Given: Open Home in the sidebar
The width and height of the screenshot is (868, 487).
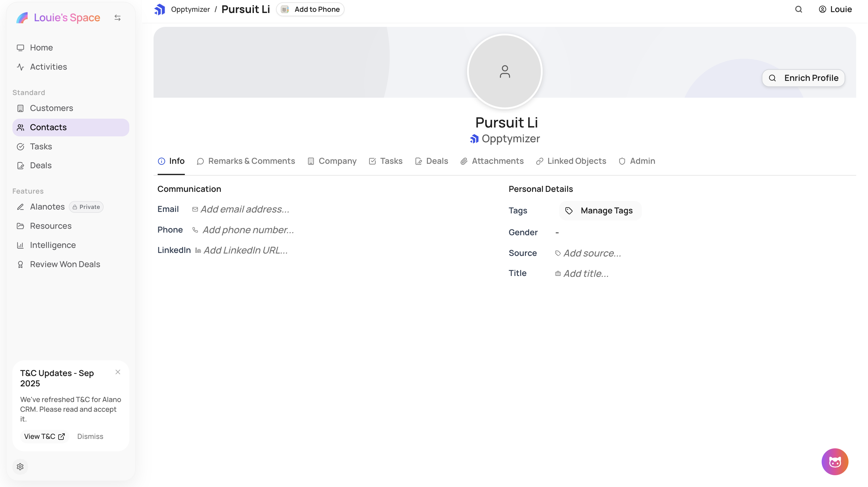Looking at the screenshot, I should pyautogui.click(x=71, y=48).
